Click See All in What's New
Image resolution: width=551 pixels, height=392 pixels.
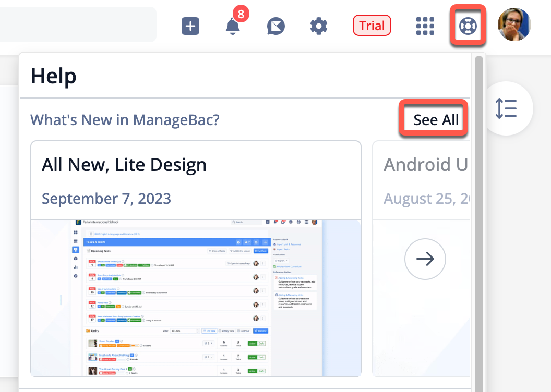(x=436, y=120)
